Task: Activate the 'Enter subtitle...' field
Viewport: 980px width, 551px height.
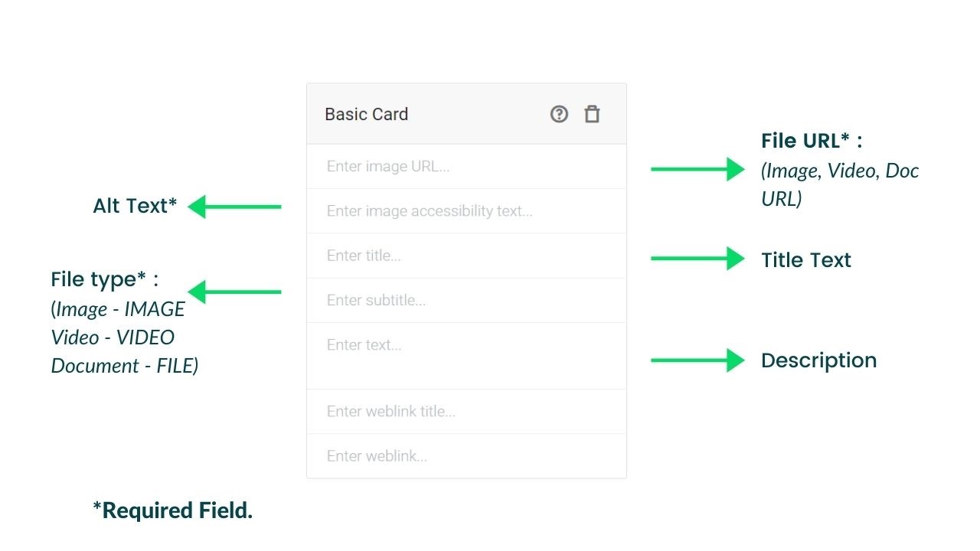Action: pos(466,300)
